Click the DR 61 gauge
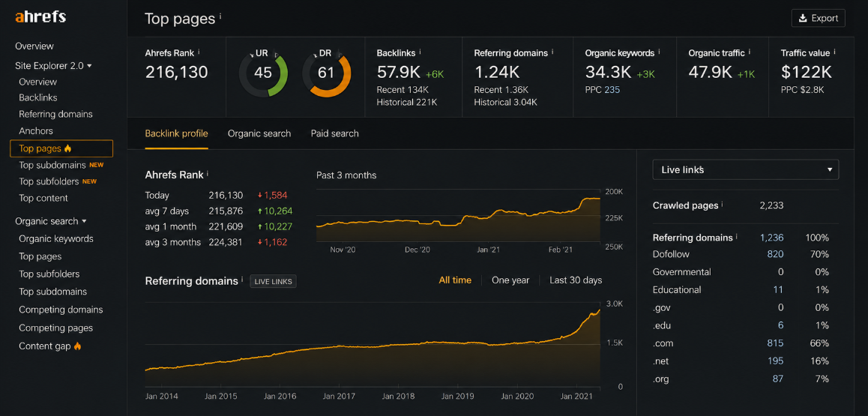 pyautogui.click(x=327, y=73)
